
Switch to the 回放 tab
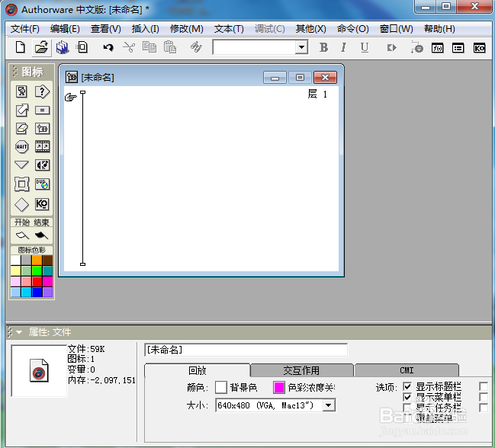(198, 370)
